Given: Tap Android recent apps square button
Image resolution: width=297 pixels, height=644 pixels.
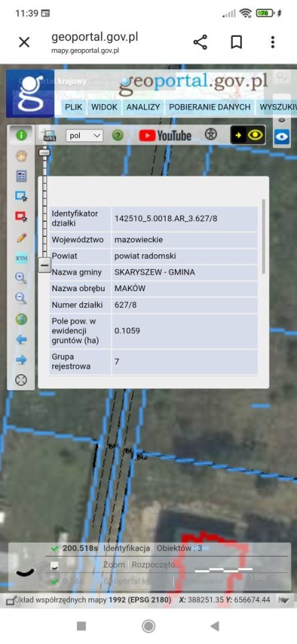Looking at the screenshot, I should 81,626.
